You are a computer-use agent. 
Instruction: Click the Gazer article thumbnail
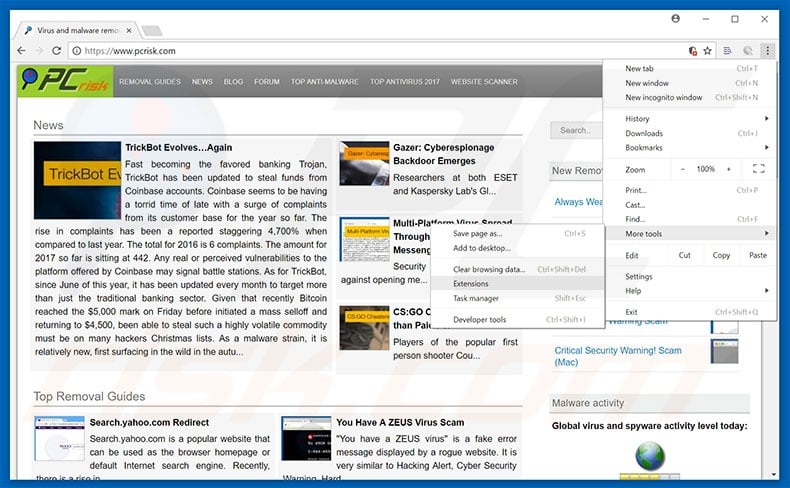(364, 163)
